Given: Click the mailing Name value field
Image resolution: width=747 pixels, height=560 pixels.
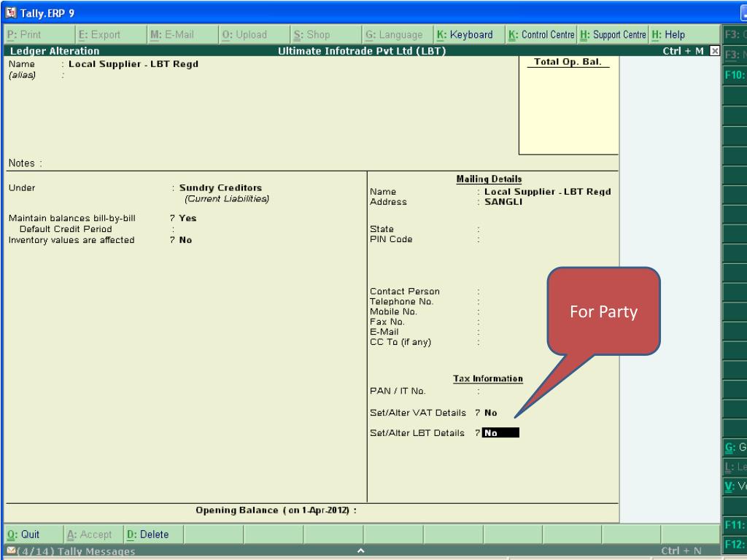Looking at the screenshot, I should click(547, 192).
